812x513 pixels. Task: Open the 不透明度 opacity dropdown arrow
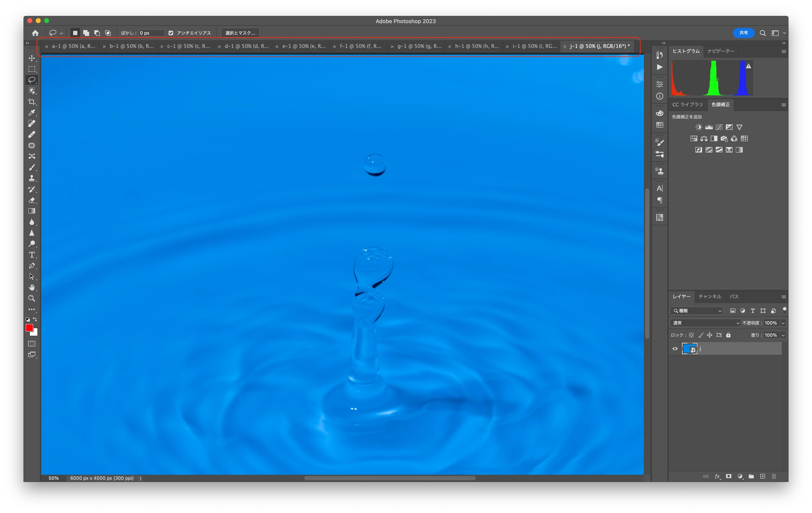783,323
